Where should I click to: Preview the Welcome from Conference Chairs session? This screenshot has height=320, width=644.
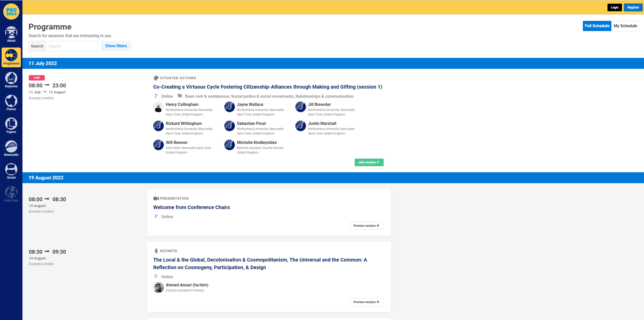click(366, 226)
